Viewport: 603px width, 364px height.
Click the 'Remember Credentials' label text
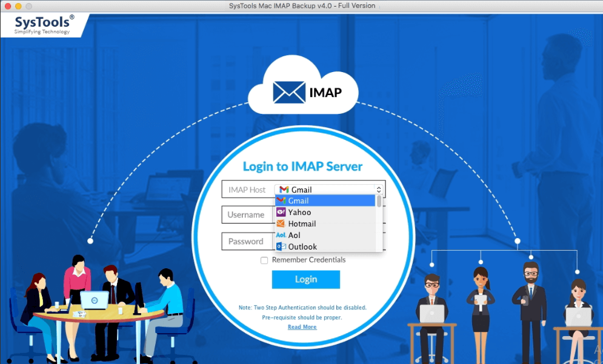point(309,260)
